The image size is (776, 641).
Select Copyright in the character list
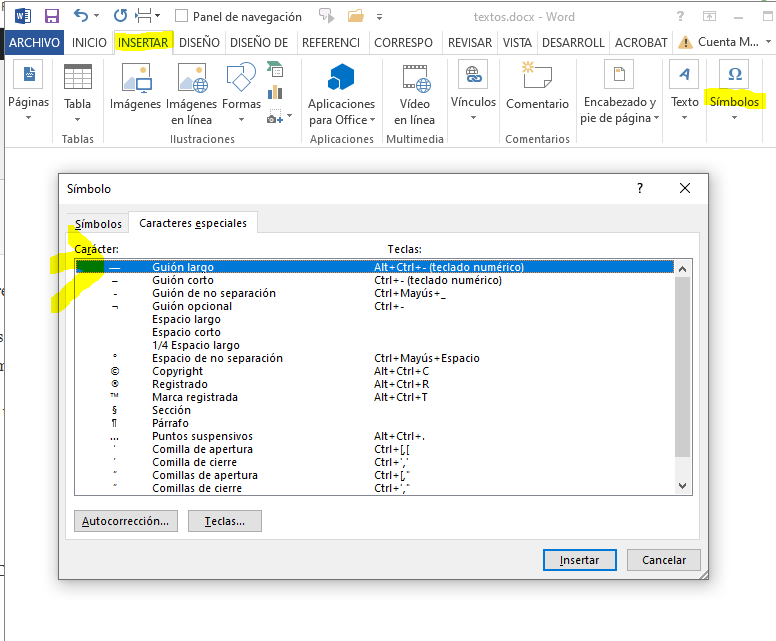(178, 371)
